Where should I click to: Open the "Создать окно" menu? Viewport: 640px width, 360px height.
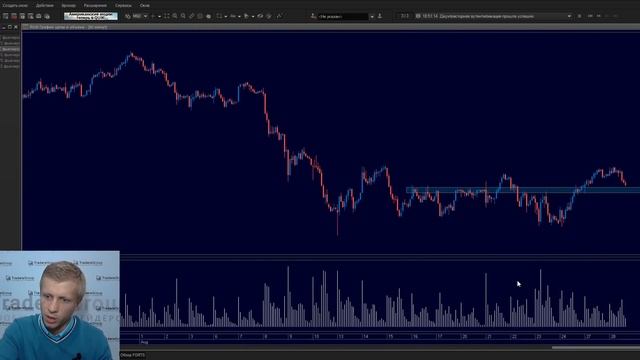[x=15, y=6]
